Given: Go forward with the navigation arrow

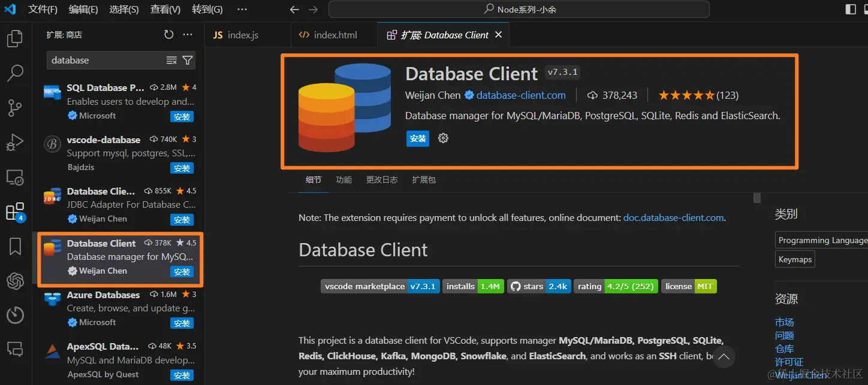Looking at the screenshot, I should tap(313, 10).
